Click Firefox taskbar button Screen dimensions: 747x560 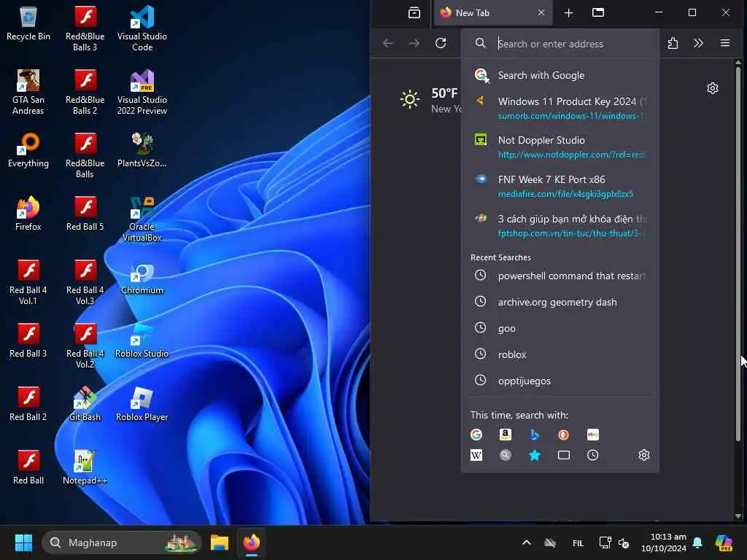coord(252,542)
